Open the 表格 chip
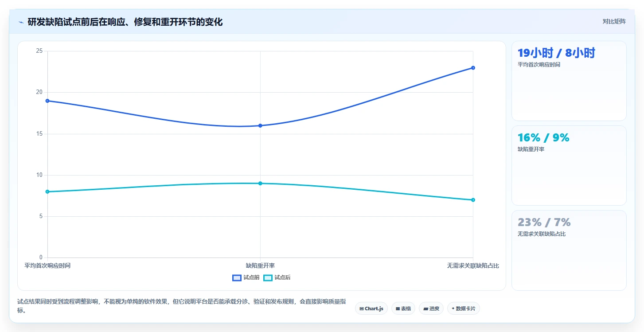The width and height of the screenshot is (644, 332). [x=403, y=309]
